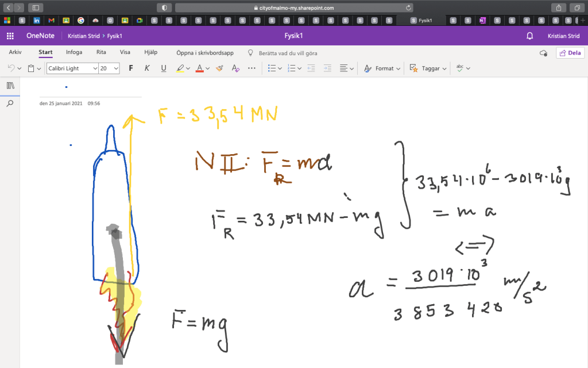588x368 pixels.
Task: Open the notifications bell
Action: (x=529, y=36)
